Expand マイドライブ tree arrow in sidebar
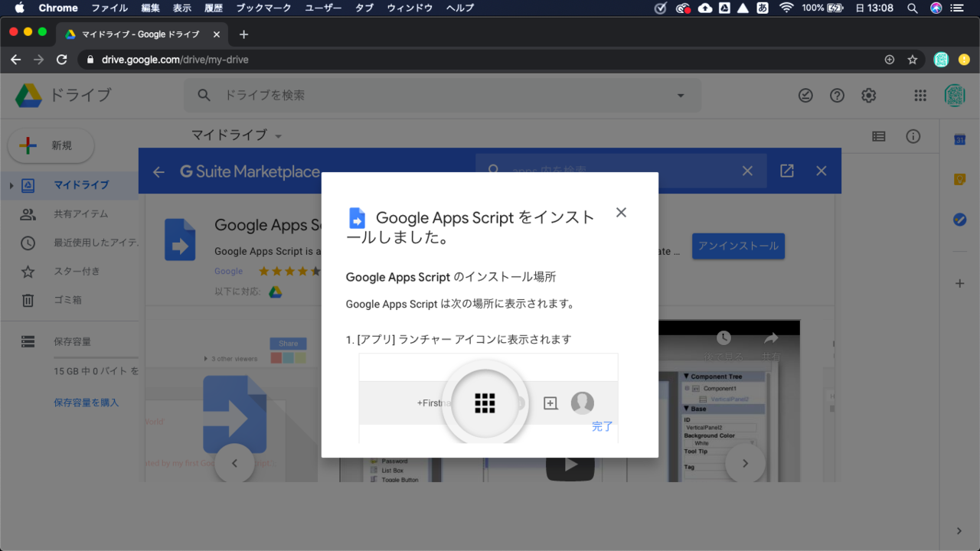This screenshot has height=551, width=980. pos(11,185)
